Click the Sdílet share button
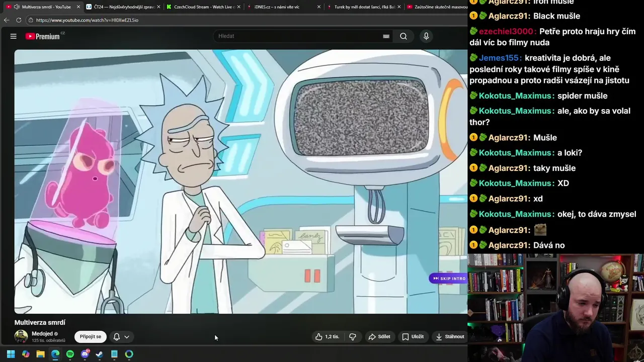 379,337
